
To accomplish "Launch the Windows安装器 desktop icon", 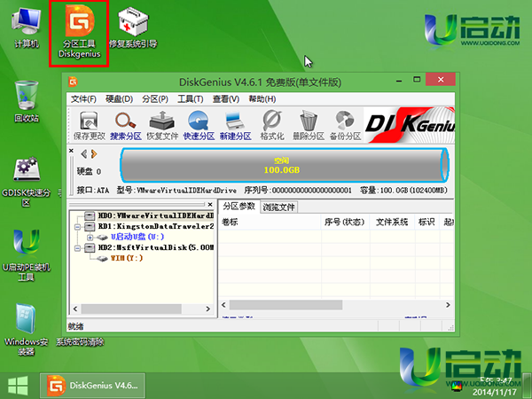I will pos(27,329).
